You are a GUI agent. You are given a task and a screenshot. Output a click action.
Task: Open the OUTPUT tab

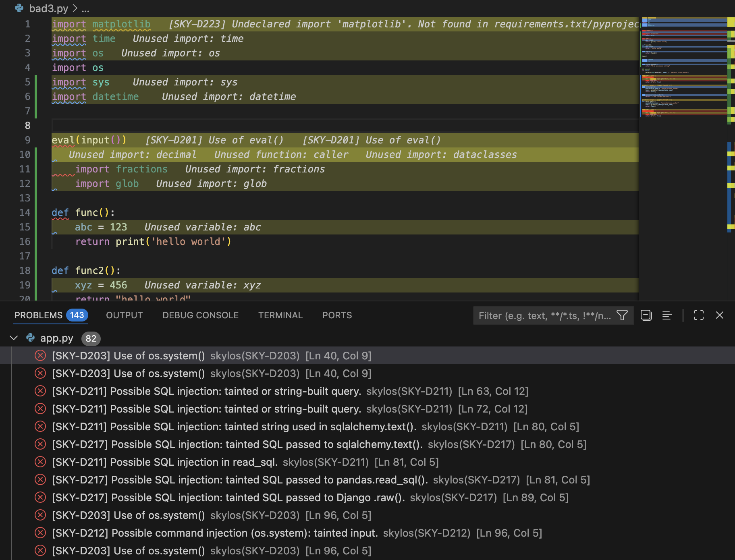[x=124, y=315]
